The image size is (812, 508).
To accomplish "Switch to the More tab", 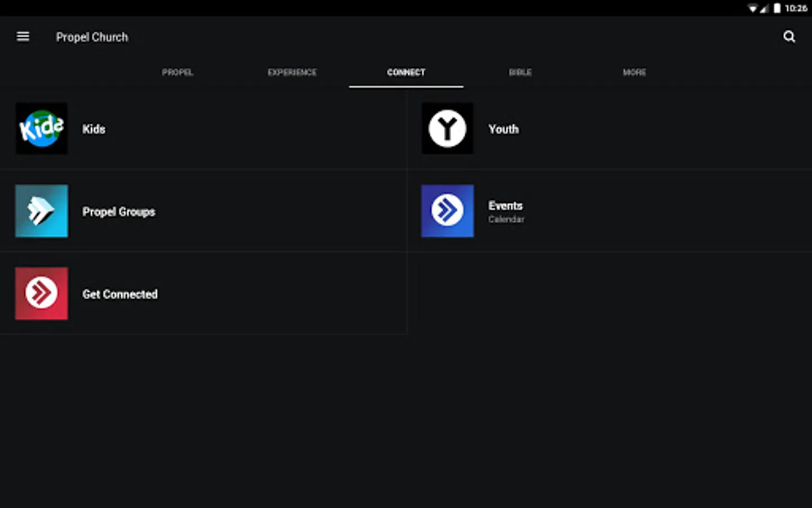I will pyautogui.click(x=634, y=72).
